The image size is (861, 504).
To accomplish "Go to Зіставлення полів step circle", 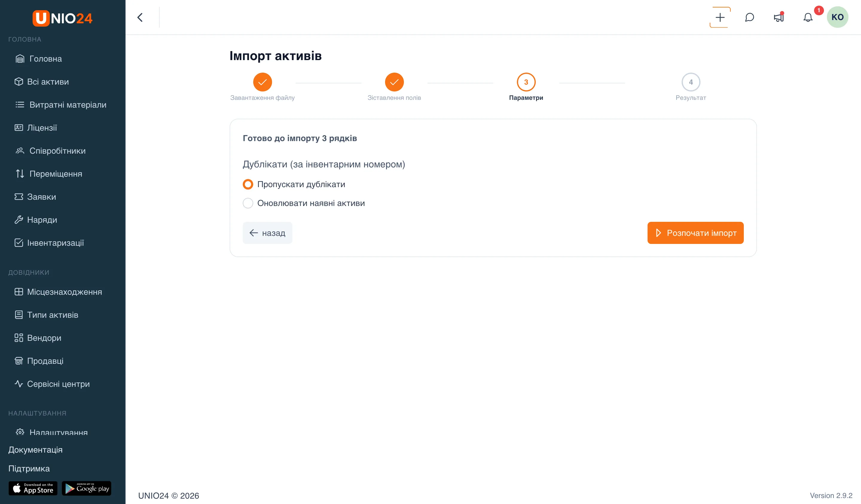I will click(x=394, y=82).
